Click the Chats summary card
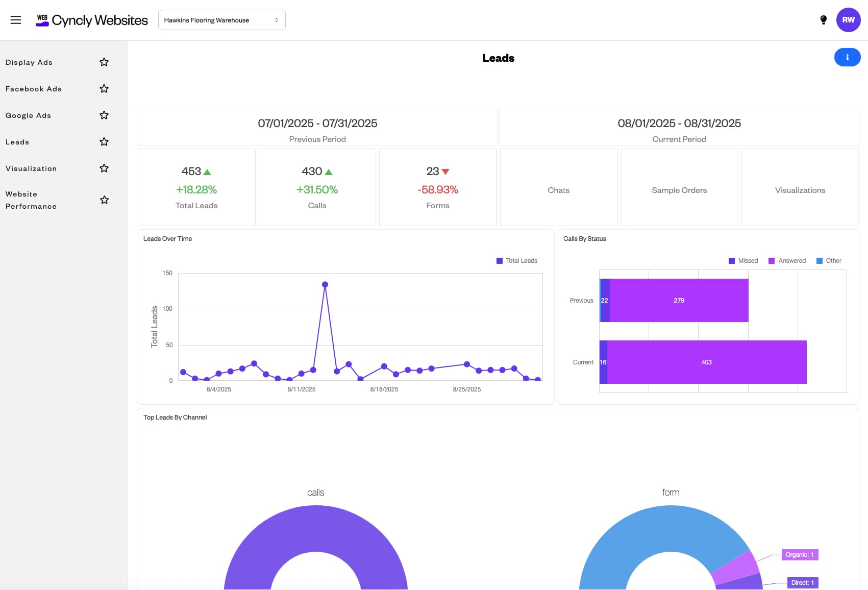Viewport: 868px width, 590px height. 559,189
